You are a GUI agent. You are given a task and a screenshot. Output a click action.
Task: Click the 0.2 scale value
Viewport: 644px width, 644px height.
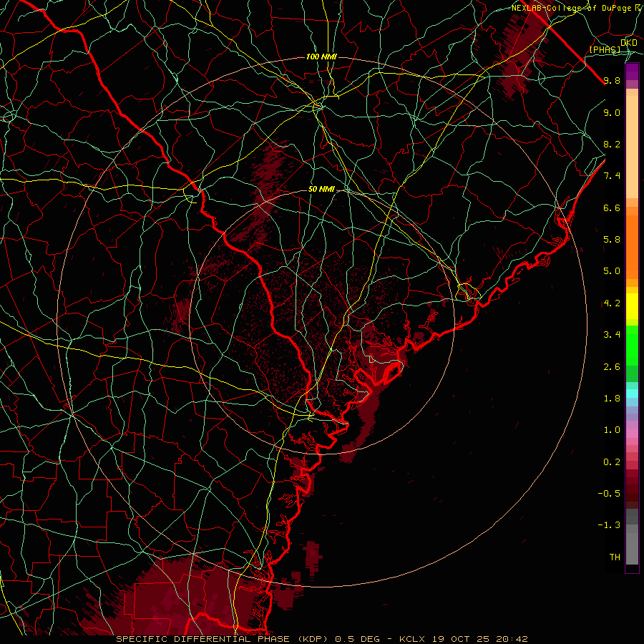click(x=612, y=462)
